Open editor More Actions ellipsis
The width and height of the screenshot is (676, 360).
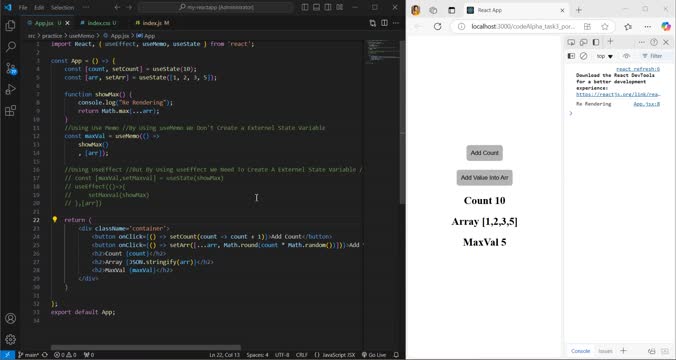point(396,23)
